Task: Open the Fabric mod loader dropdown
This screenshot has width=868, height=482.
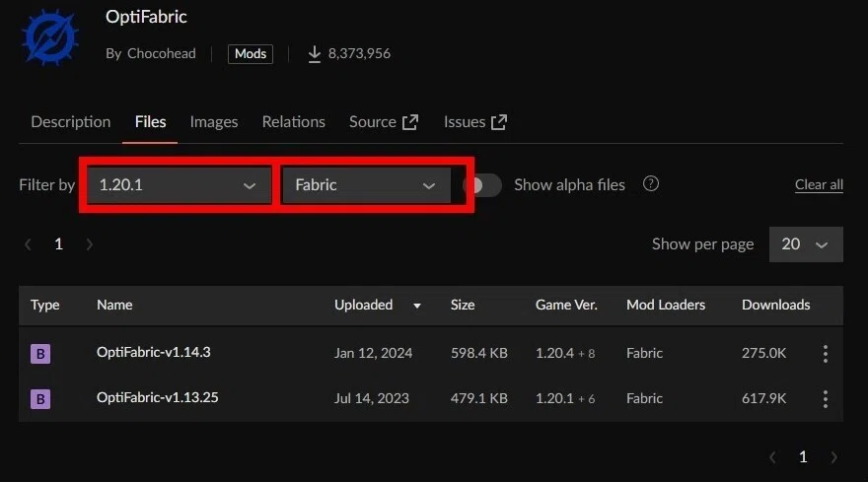Action: (x=367, y=185)
